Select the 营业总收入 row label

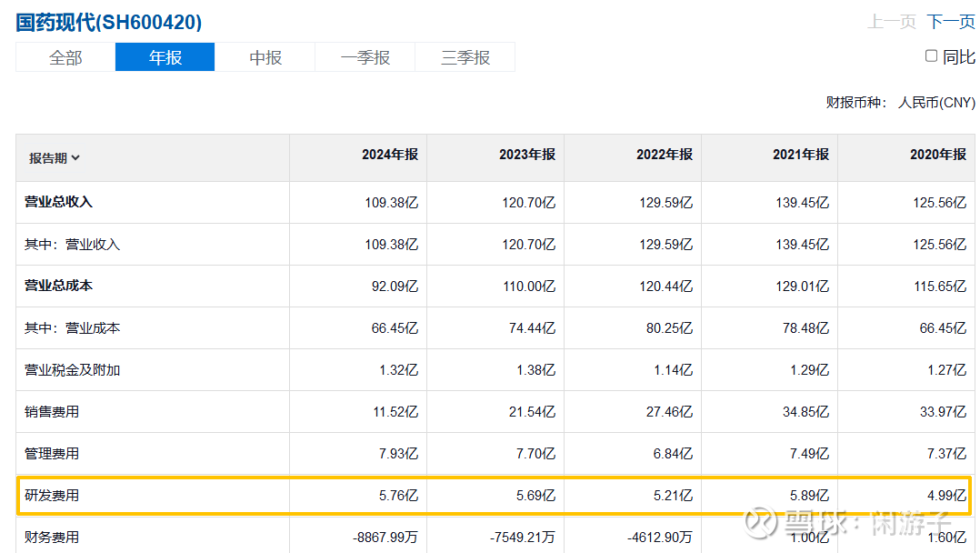tap(58, 202)
